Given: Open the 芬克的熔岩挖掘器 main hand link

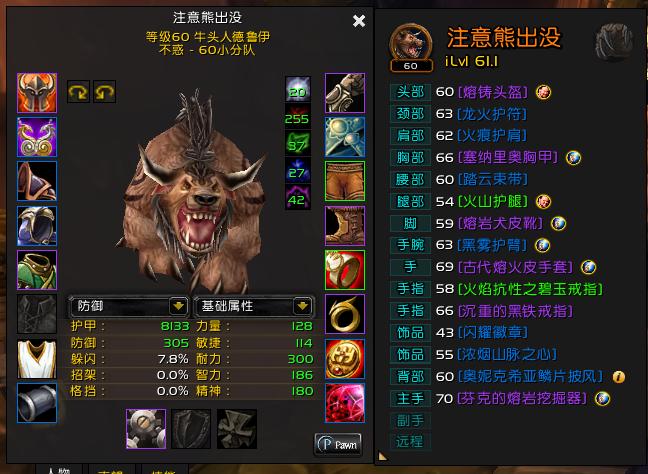Looking at the screenshot, I should click(x=522, y=398).
